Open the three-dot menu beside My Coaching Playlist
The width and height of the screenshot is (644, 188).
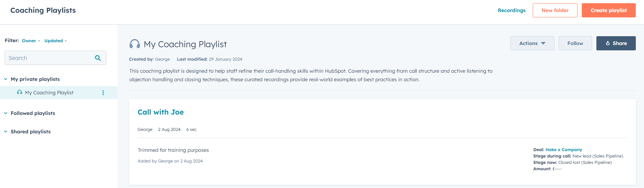[x=103, y=93]
